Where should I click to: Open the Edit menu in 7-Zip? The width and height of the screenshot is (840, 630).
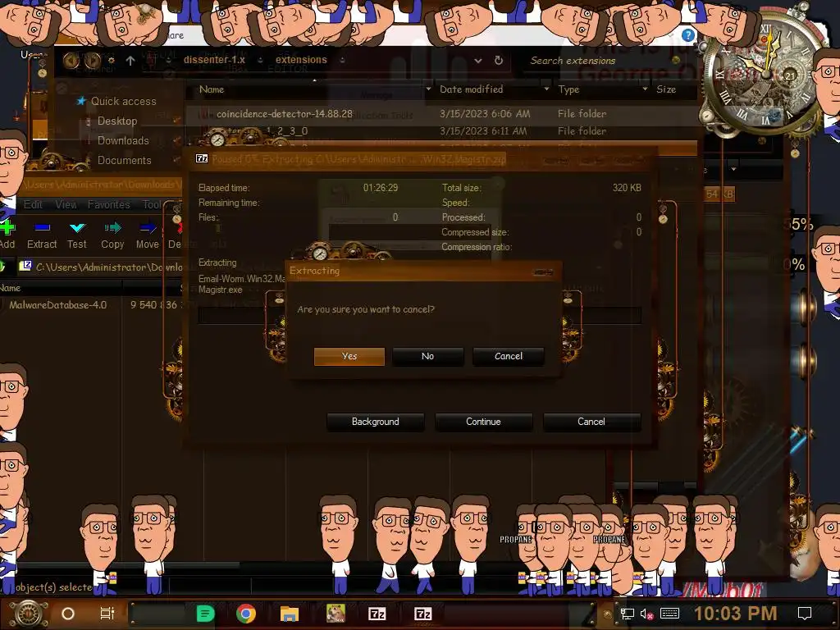click(x=33, y=204)
